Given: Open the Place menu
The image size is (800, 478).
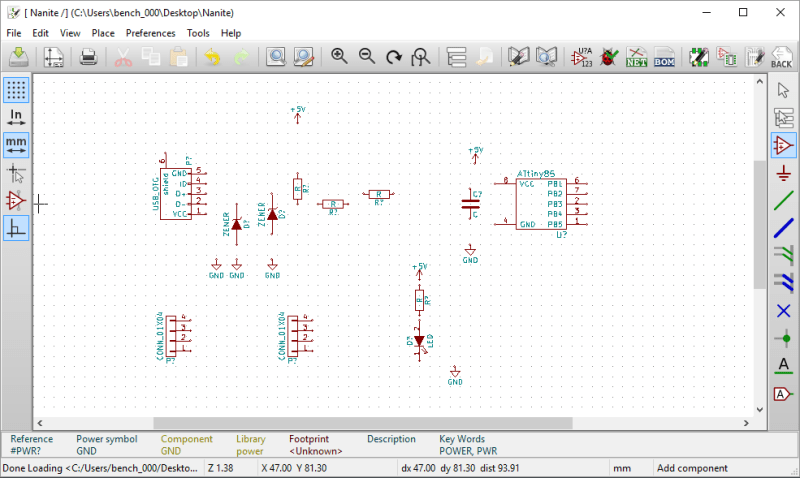Looking at the screenshot, I should pyautogui.click(x=103, y=33).
